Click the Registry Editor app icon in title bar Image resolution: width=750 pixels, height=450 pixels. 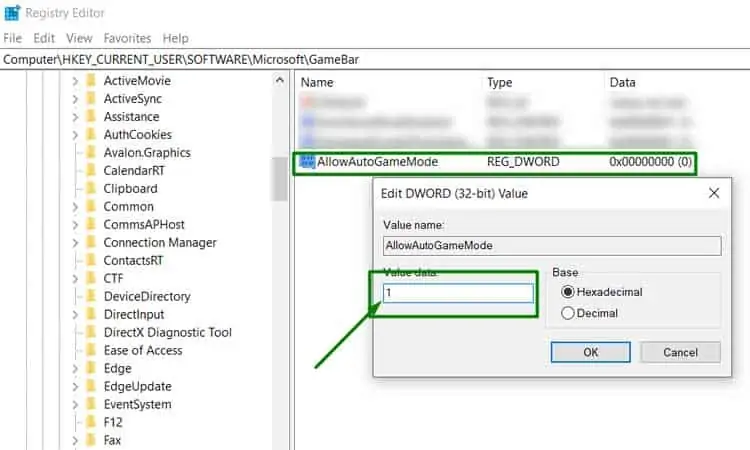tap(13, 14)
